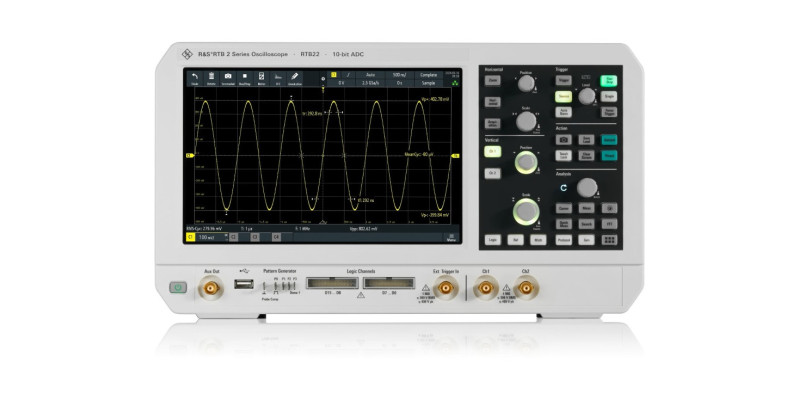Screen dimensions: 800x400
Task: Push the Trigger key
Action: click(x=564, y=80)
